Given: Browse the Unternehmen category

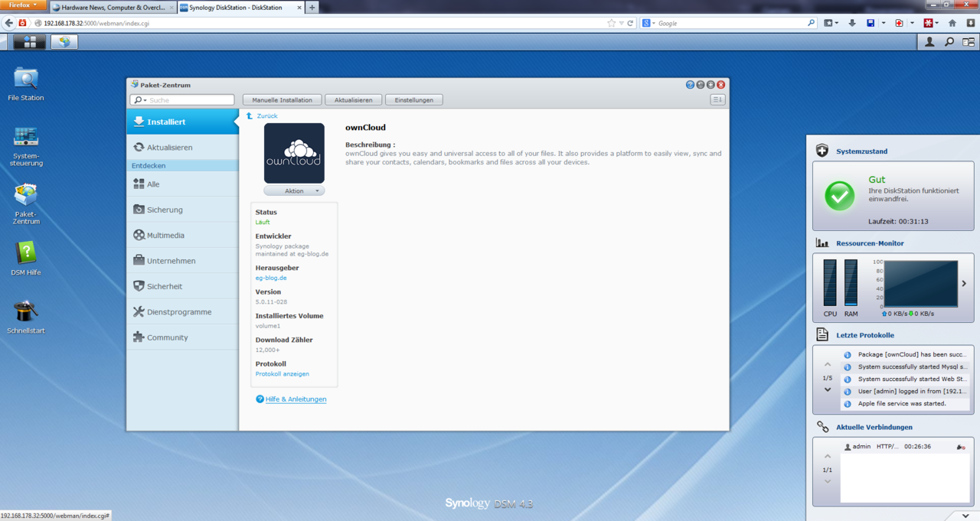Looking at the screenshot, I should tap(183, 261).
